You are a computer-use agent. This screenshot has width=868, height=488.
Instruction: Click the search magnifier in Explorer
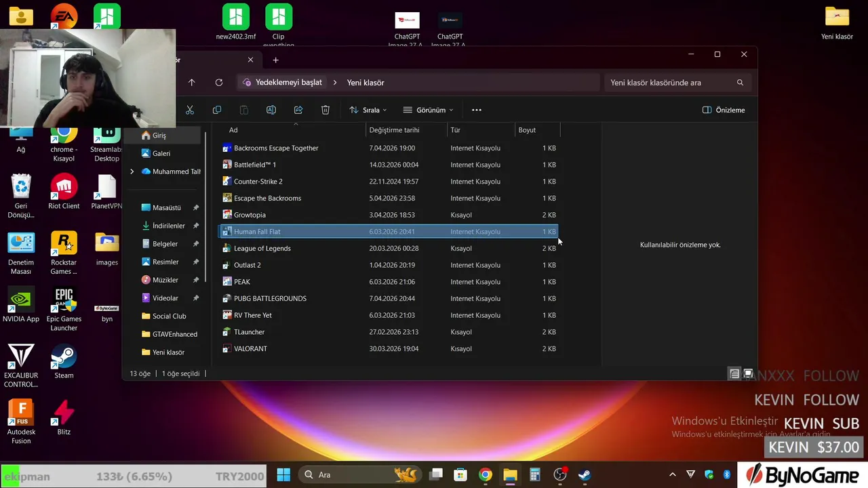740,83
